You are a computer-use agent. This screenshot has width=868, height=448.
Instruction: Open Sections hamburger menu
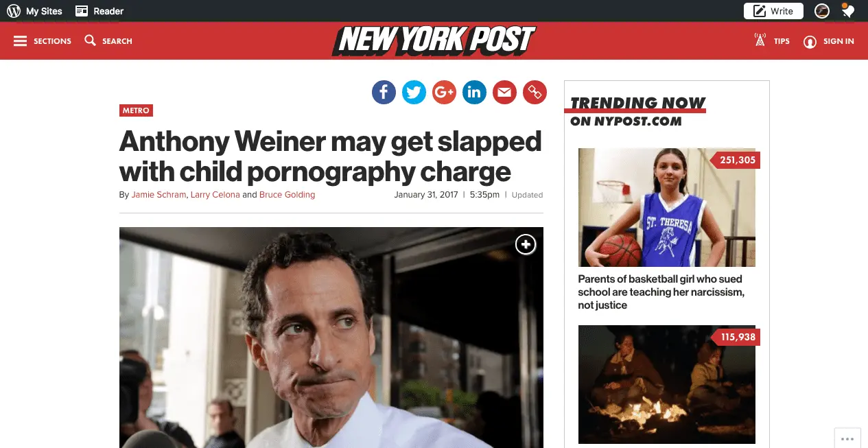[x=42, y=41]
